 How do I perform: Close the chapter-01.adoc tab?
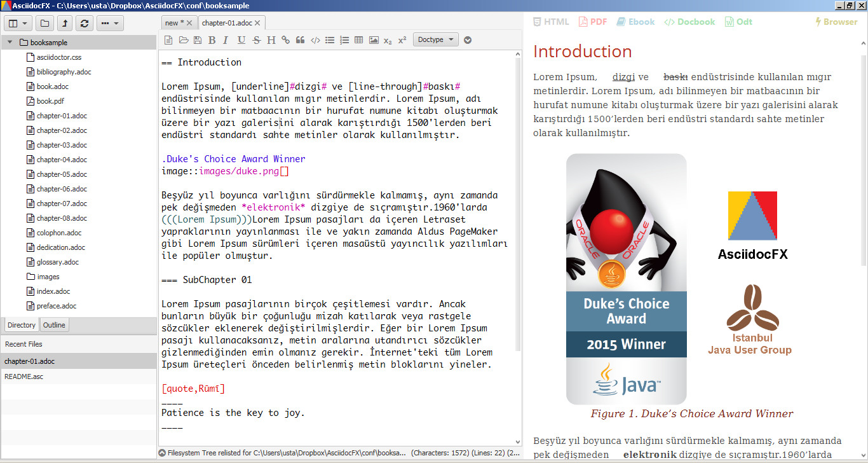[258, 23]
